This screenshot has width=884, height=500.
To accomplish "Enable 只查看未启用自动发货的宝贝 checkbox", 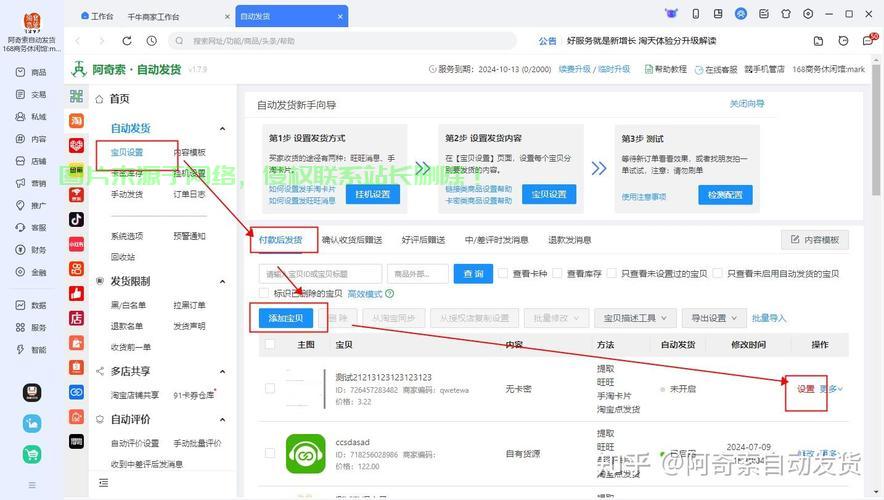I will [x=718, y=273].
